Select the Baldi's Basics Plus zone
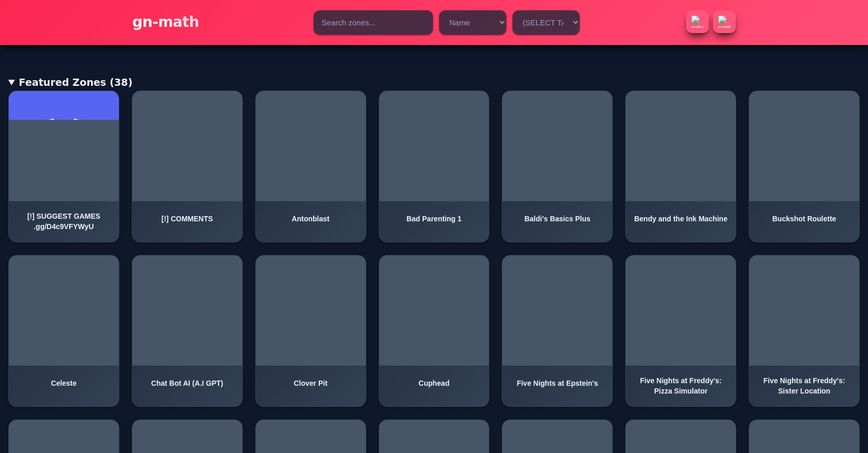 point(557,167)
